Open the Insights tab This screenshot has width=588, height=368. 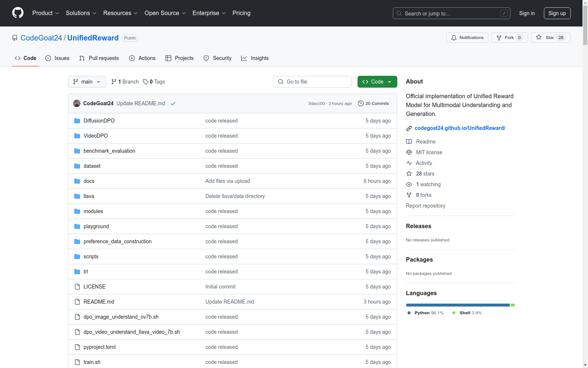point(255,58)
